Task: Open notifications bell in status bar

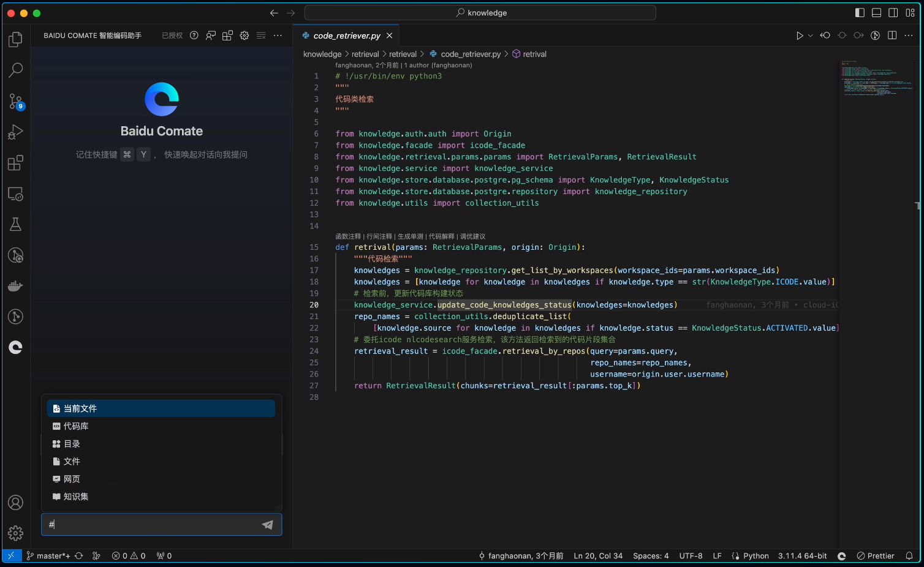Action: pos(909,556)
